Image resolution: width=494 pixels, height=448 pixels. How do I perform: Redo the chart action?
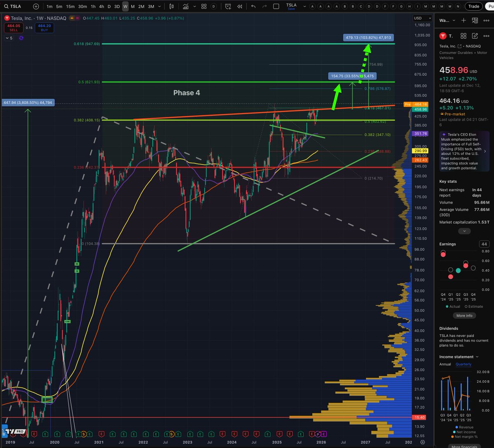[264, 6]
